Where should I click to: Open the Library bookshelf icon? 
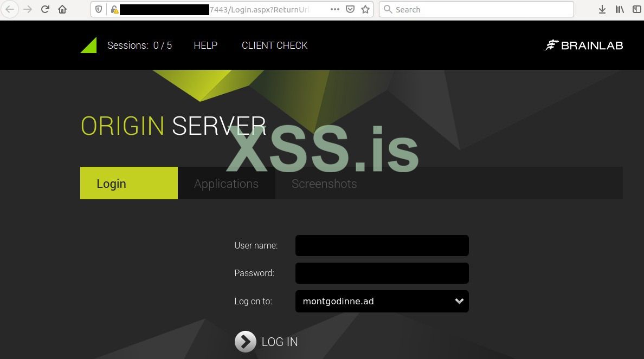point(620,9)
